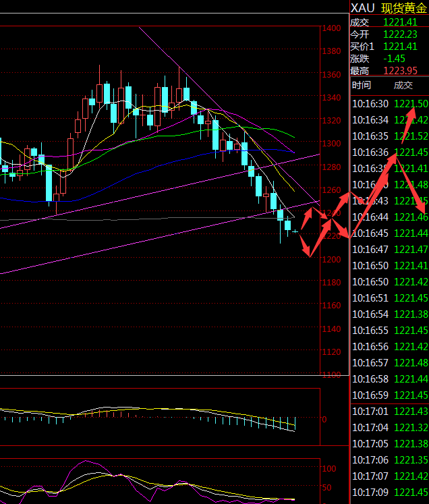Image resolution: width=429 pixels, height=504 pixels.
Task: Click the 时间 column header
Action: pos(362,85)
